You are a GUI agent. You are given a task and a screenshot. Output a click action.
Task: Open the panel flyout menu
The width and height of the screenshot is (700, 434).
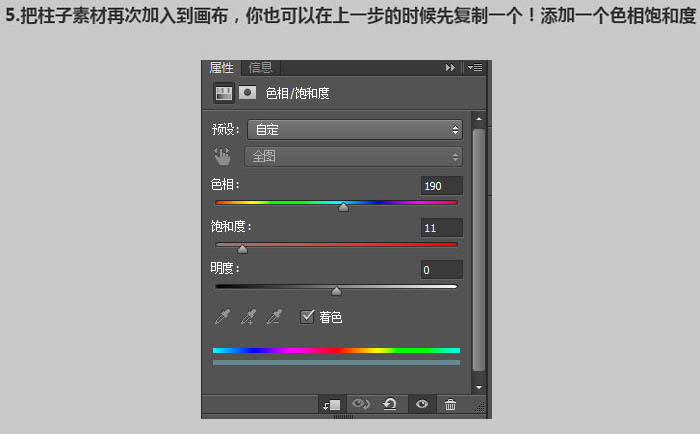click(475, 67)
